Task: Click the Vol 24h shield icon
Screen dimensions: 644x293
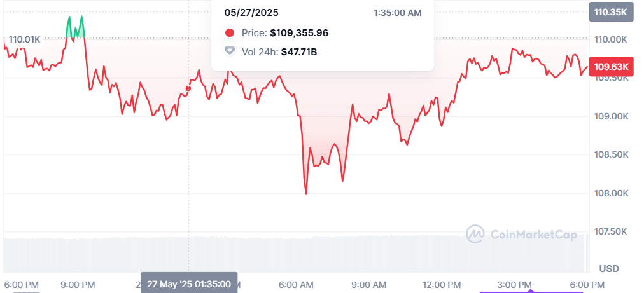Action: click(230, 51)
